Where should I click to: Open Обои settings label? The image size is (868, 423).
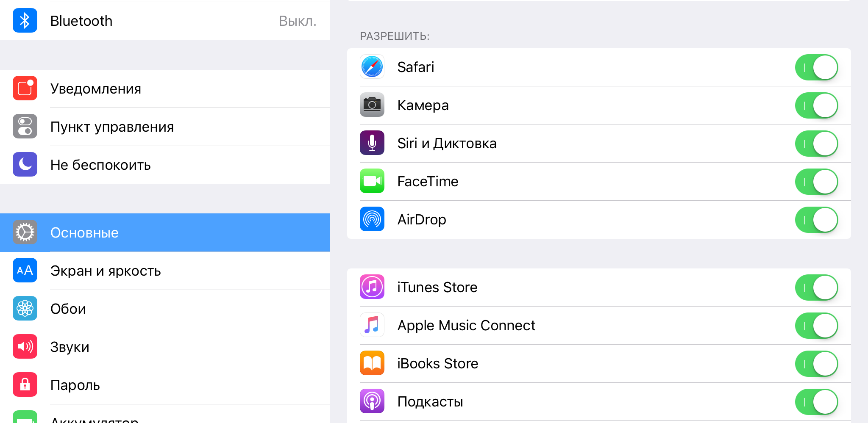pos(68,309)
